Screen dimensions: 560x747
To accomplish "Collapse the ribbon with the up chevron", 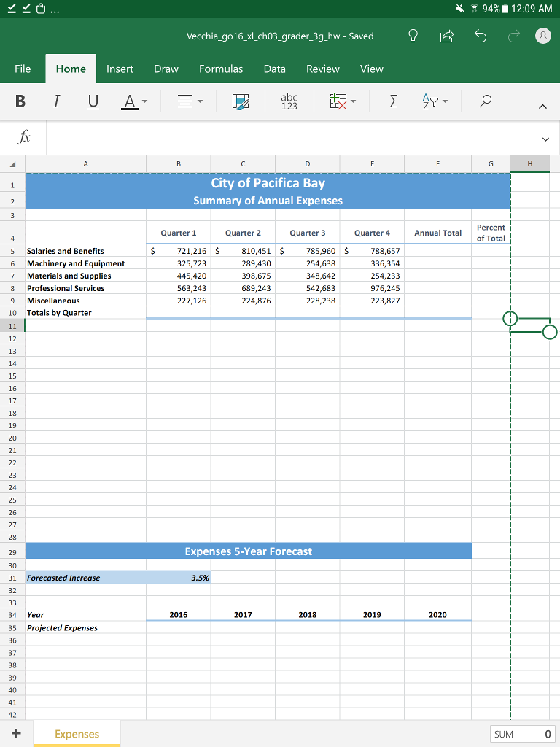I will (542, 105).
